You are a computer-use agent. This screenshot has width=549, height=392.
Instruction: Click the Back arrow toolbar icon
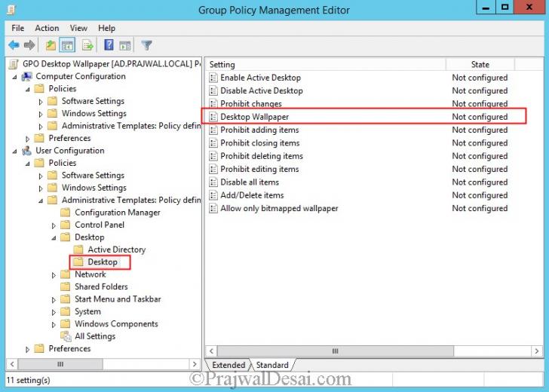[14, 45]
